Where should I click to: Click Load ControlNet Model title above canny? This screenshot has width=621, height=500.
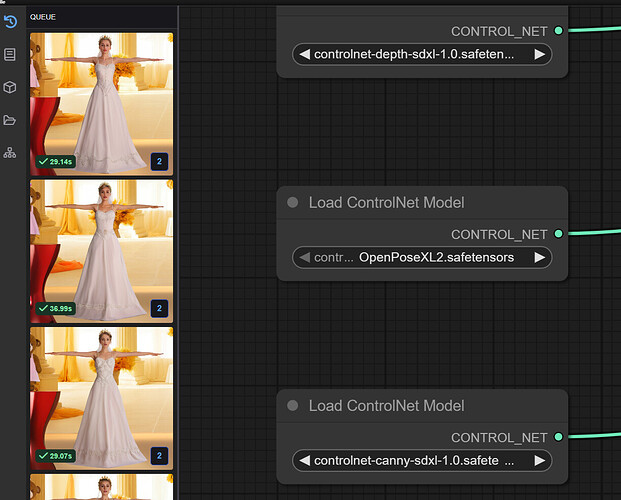pyautogui.click(x=386, y=406)
